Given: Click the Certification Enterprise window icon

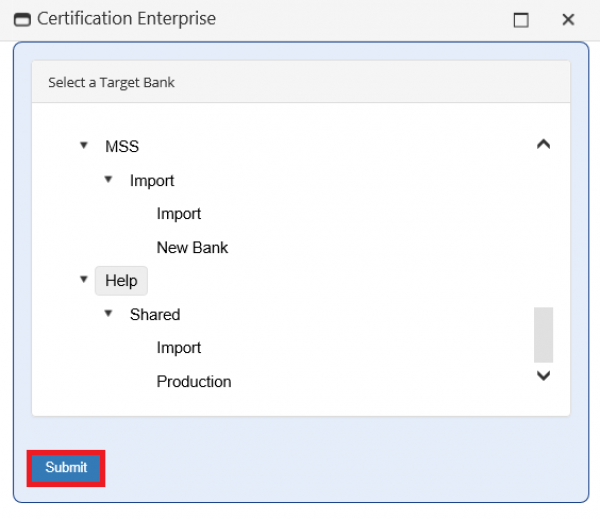Looking at the screenshot, I should (x=22, y=20).
